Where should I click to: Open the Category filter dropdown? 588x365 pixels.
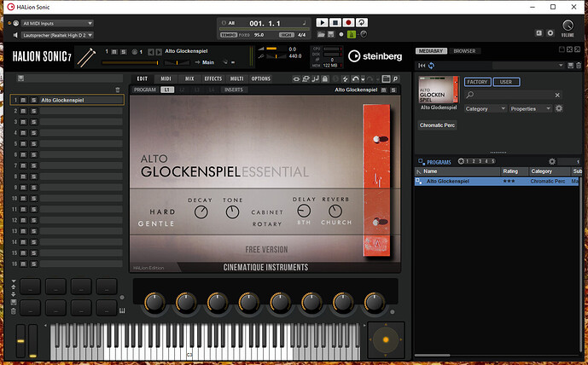click(486, 108)
